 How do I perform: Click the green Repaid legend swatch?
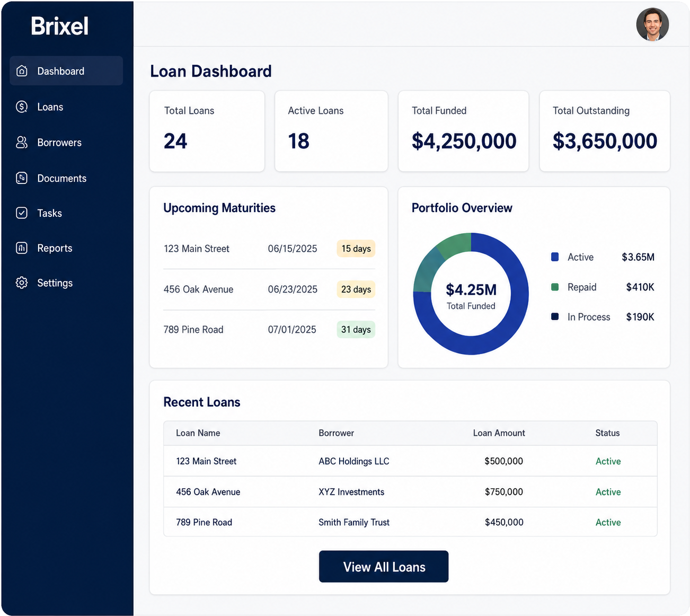click(x=555, y=287)
